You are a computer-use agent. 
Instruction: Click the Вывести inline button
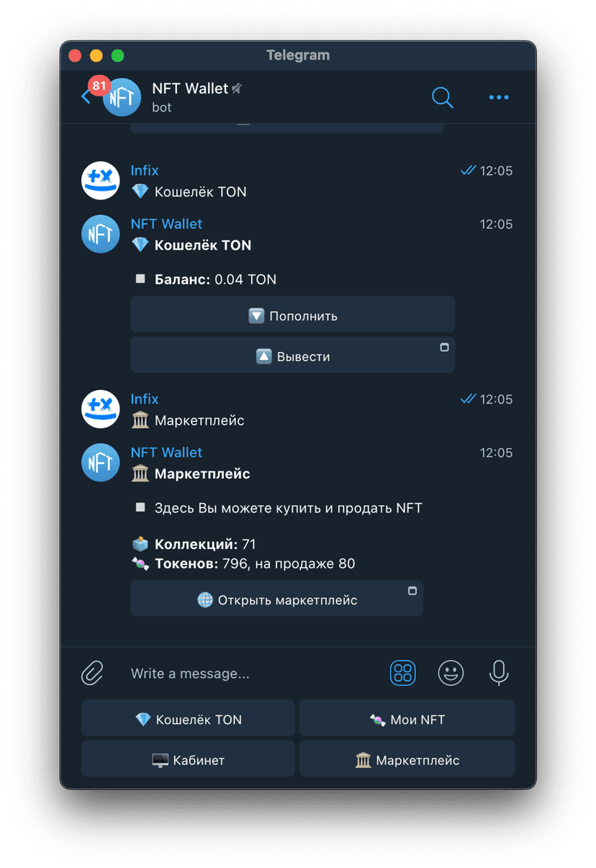click(292, 356)
